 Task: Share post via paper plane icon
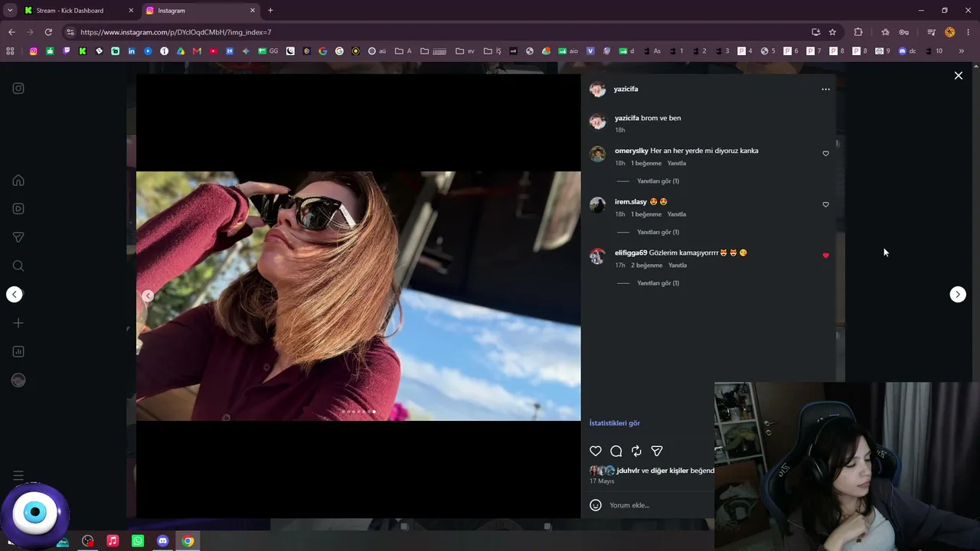pyautogui.click(x=657, y=451)
